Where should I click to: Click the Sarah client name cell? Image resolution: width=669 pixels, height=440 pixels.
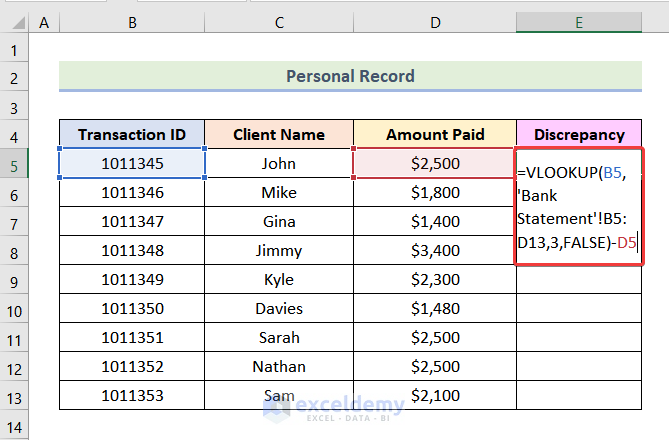tap(279, 338)
